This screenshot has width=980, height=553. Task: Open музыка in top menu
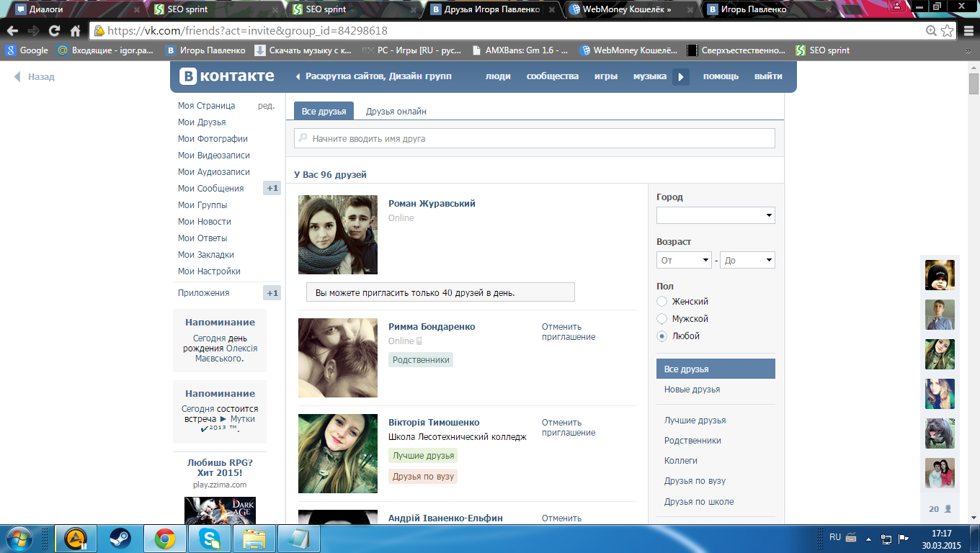(x=650, y=76)
